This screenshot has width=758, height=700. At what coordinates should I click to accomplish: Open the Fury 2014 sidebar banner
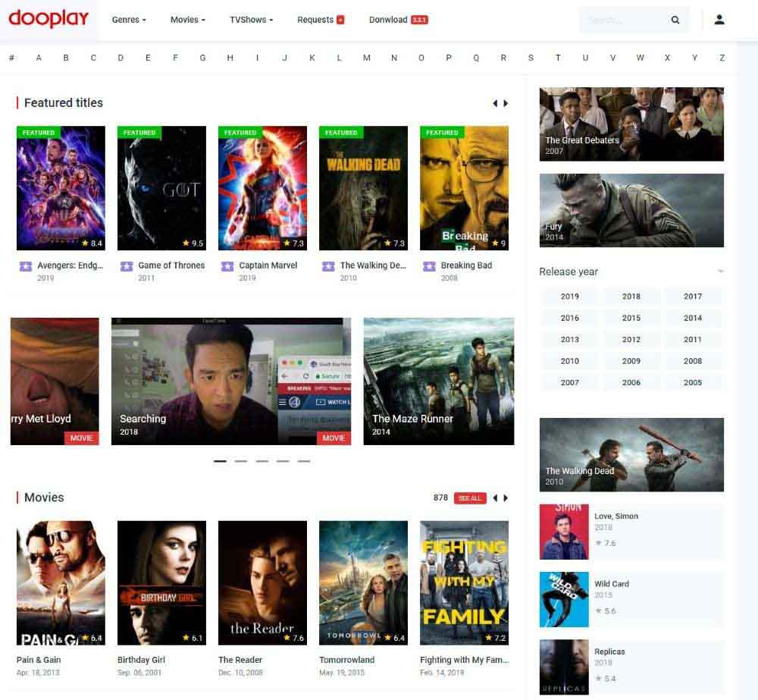[631, 210]
